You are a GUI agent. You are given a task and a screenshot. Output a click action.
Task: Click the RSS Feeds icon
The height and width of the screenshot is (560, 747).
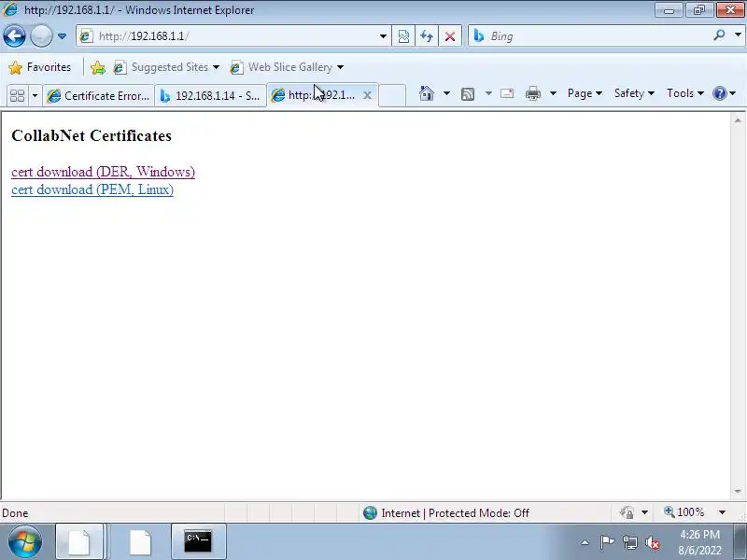pyautogui.click(x=468, y=94)
